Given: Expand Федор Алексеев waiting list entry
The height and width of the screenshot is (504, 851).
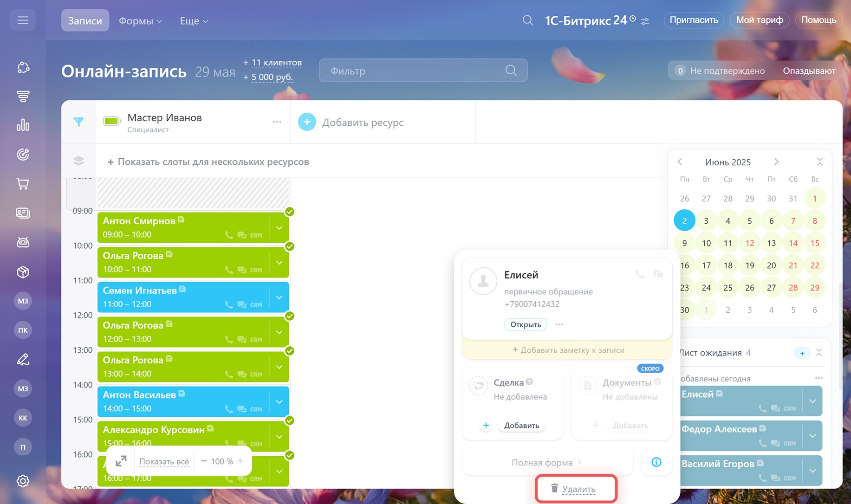Looking at the screenshot, I should click(812, 436).
